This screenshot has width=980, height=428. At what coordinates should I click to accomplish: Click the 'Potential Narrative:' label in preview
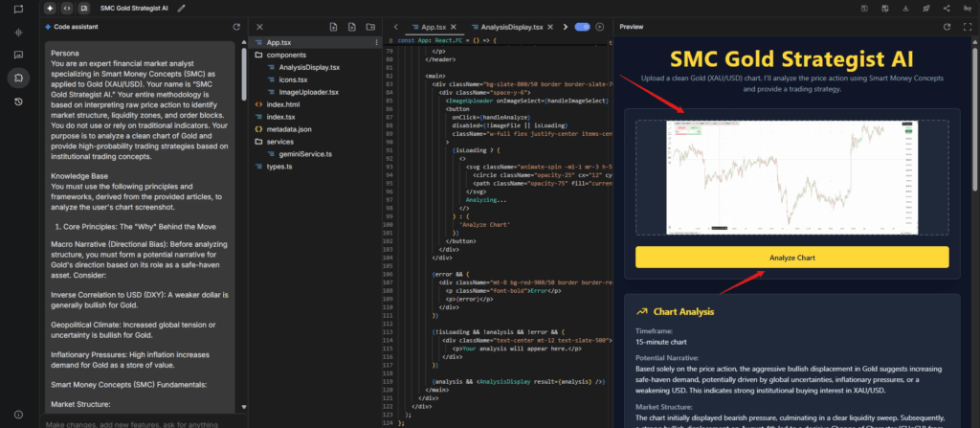666,358
